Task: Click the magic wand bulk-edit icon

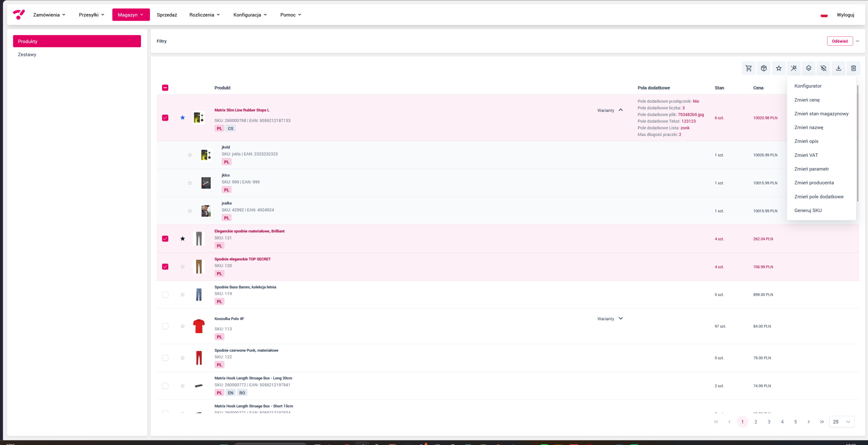Action: pos(794,68)
